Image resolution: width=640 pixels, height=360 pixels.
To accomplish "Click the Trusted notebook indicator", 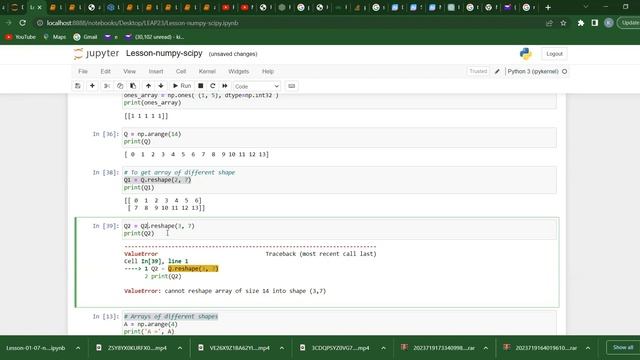I will pos(478,71).
